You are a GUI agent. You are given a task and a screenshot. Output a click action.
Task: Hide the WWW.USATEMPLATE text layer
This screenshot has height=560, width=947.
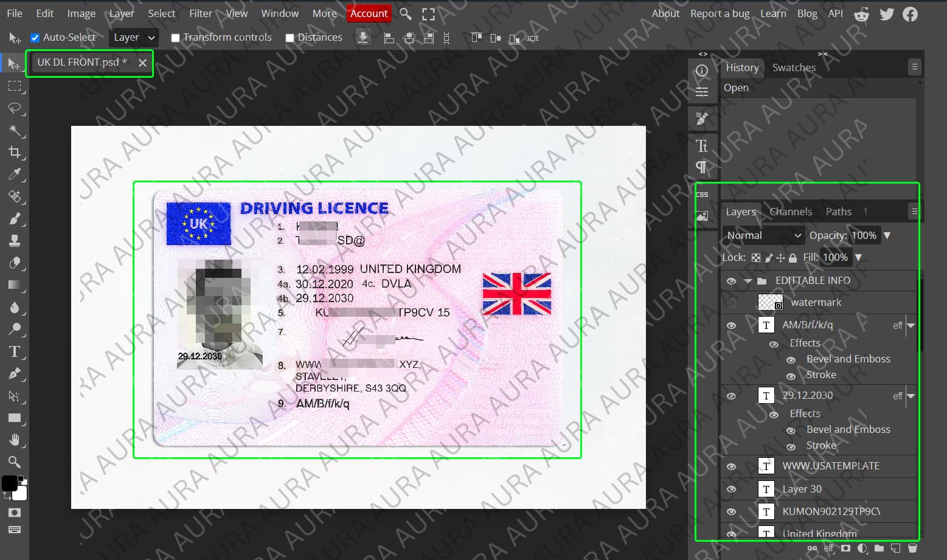731,466
